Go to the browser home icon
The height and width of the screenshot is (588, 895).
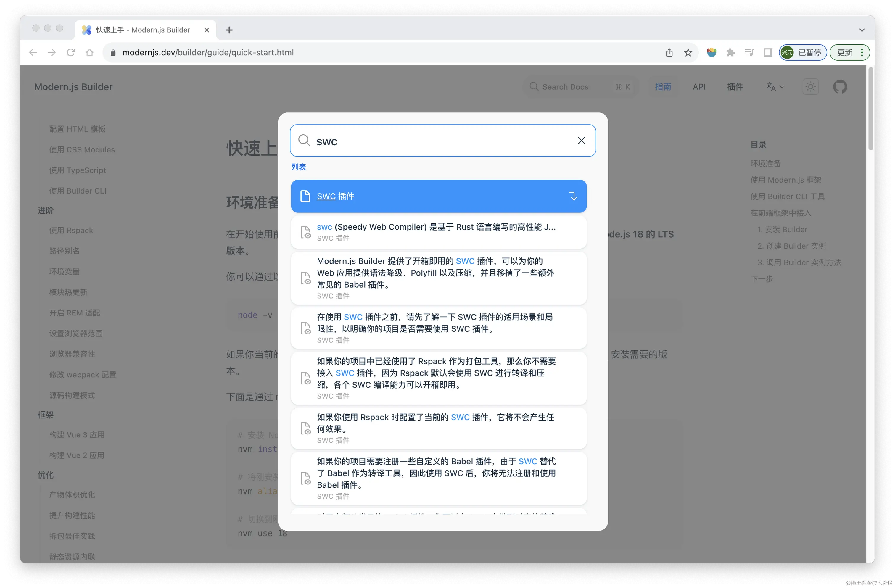[89, 53]
